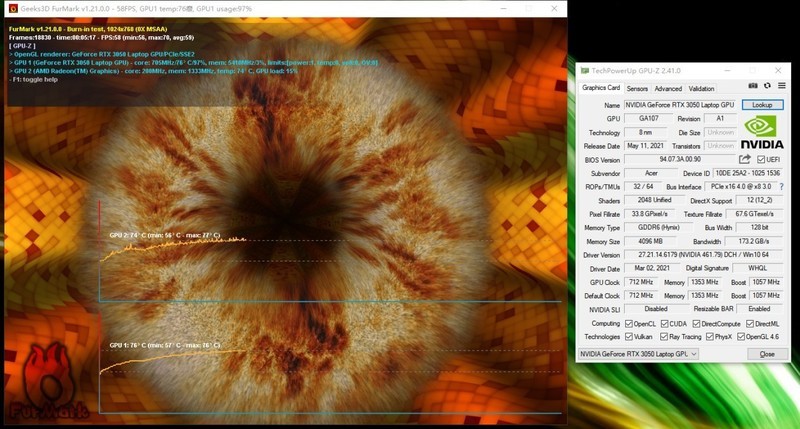Click the GPU name text field
The width and height of the screenshot is (800, 429).
[680, 104]
